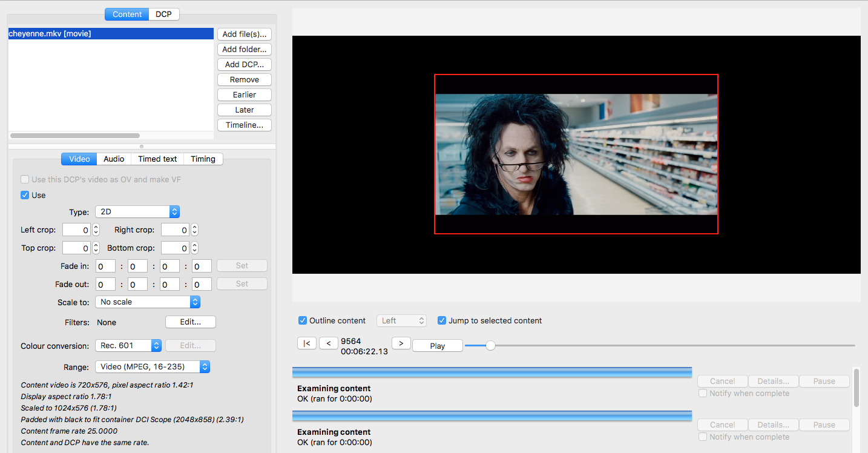Click the playback position slider handle

click(490, 345)
